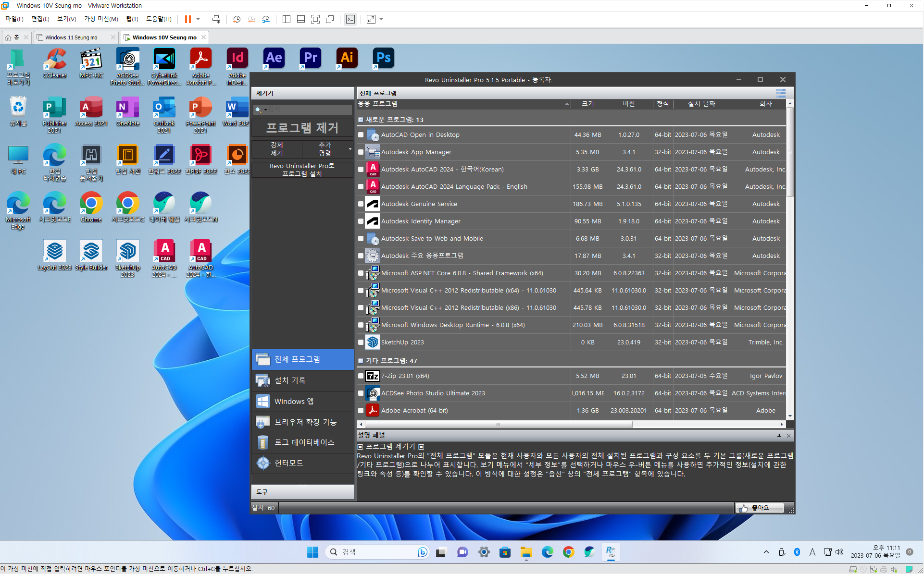This screenshot has height=574, width=924.
Task: Click the VMware pause button icon
Action: point(188,19)
